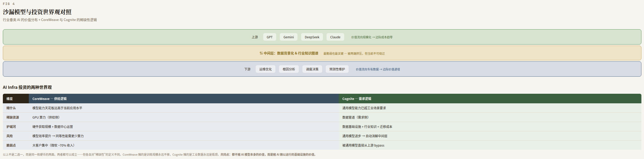Click the FIG 4 label
This screenshot has height=159, width=644.
click(x=9, y=4)
